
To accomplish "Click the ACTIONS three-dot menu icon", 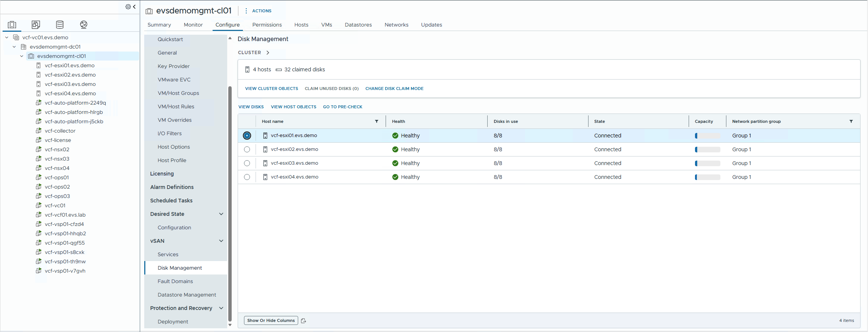I will tap(246, 11).
